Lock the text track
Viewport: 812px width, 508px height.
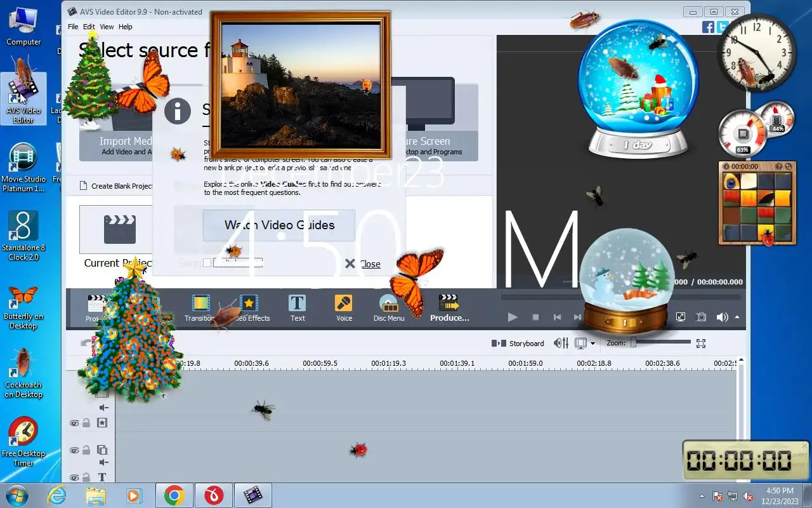(x=86, y=478)
